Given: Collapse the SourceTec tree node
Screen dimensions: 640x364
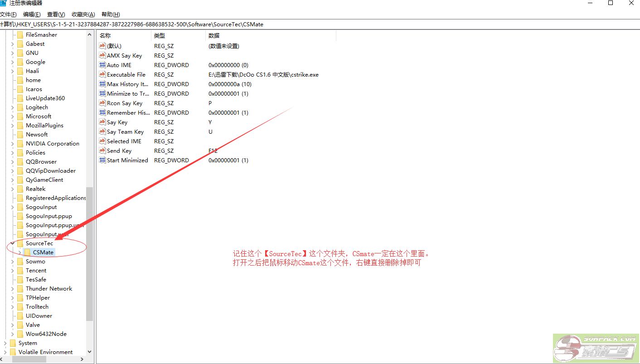Looking at the screenshot, I should coord(13,243).
